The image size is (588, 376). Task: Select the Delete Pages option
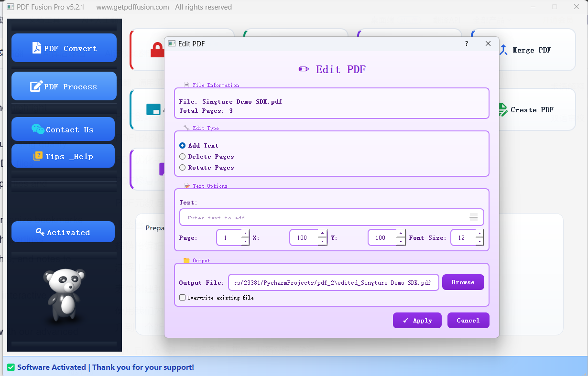coord(182,156)
